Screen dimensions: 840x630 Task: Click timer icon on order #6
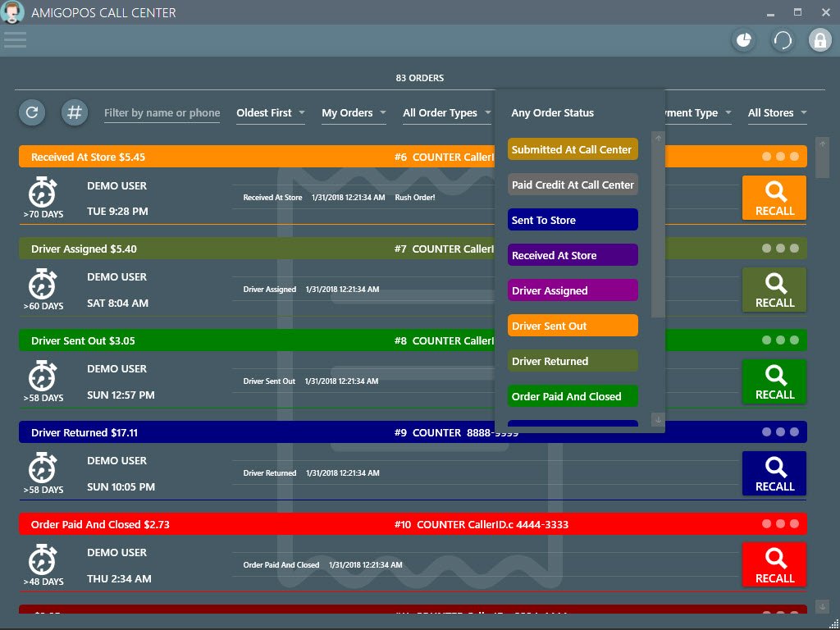[43, 193]
